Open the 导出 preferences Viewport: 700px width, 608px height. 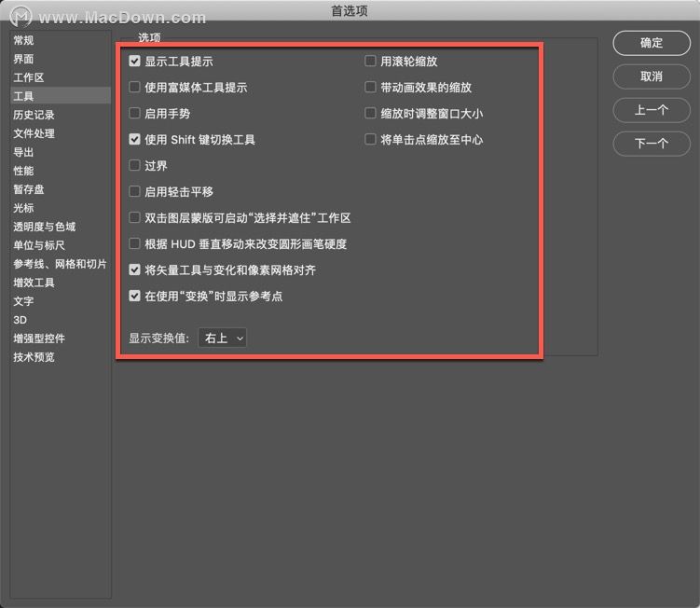click(61, 152)
